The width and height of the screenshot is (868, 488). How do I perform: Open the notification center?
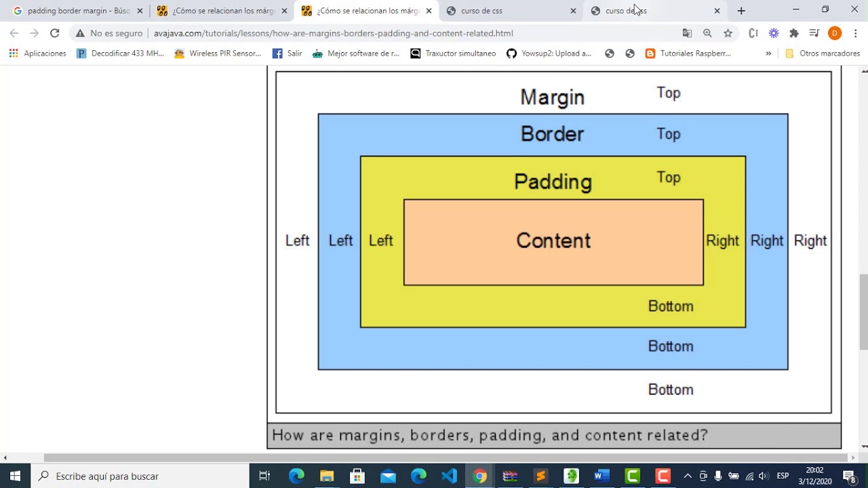[849, 476]
